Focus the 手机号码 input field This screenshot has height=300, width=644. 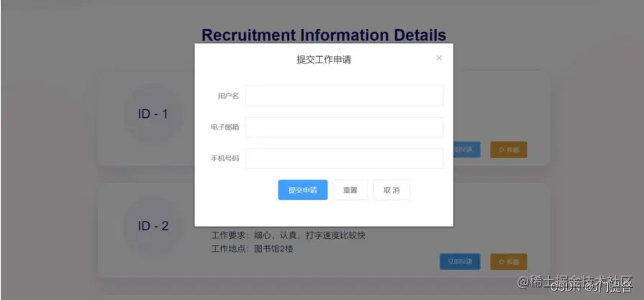click(344, 158)
